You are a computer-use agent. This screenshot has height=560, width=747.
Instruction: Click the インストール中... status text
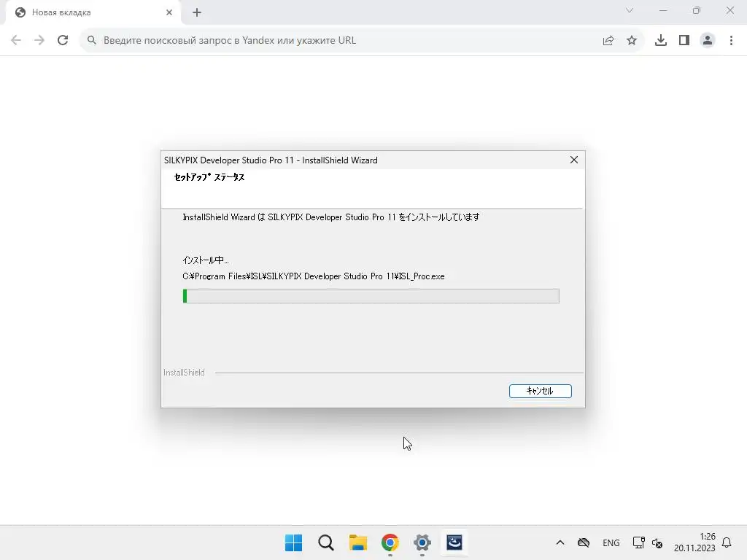(205, 260)
